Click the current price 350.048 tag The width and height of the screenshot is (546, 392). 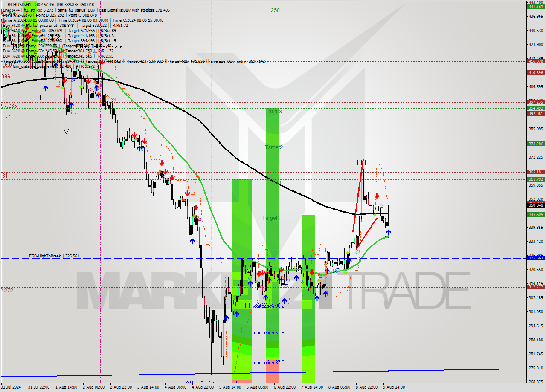pyautogui.click(x=536, y=205)
